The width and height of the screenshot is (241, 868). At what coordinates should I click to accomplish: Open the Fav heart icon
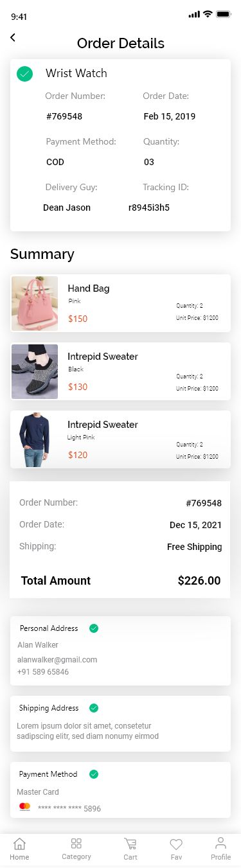pyautogui.click(x=176, y=844)
